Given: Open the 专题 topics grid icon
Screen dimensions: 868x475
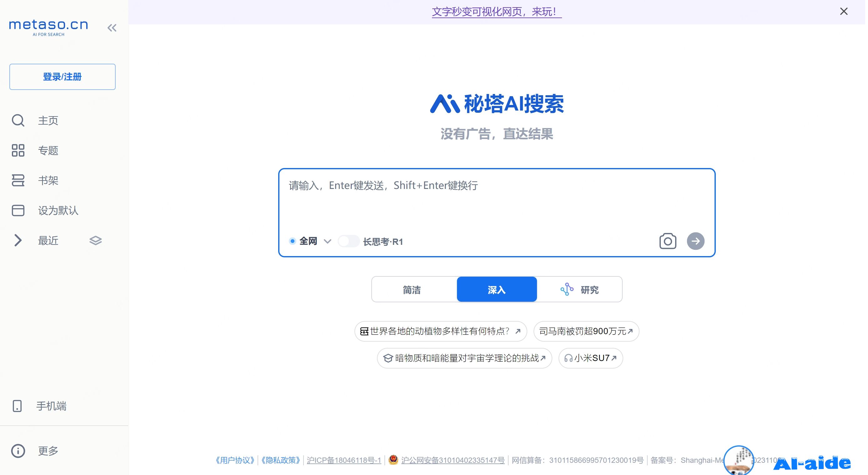Looking at the screenshot, I should [x=18, y=151].
